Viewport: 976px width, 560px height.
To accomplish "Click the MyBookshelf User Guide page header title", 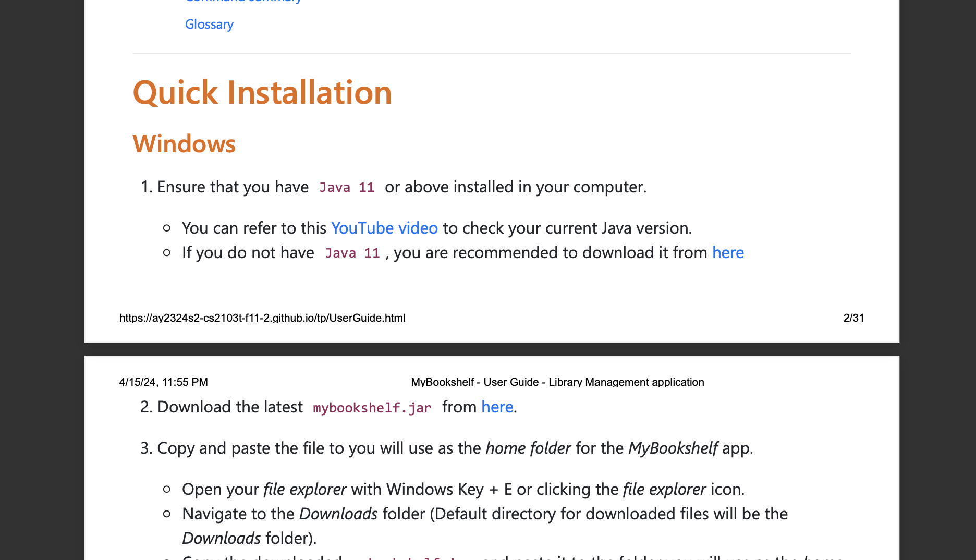I will (x=557, y=382).
